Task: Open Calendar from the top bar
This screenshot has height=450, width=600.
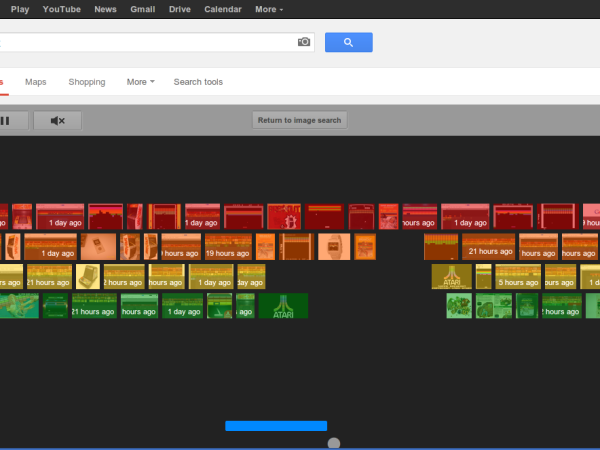Action: (223, 9)
